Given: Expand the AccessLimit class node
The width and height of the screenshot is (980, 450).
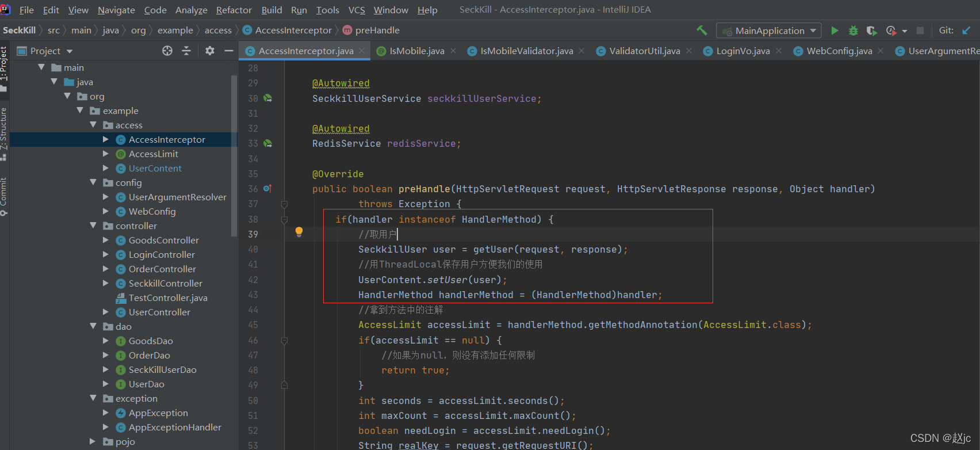Looking at the screenshot, I should (x=106, y=154).
